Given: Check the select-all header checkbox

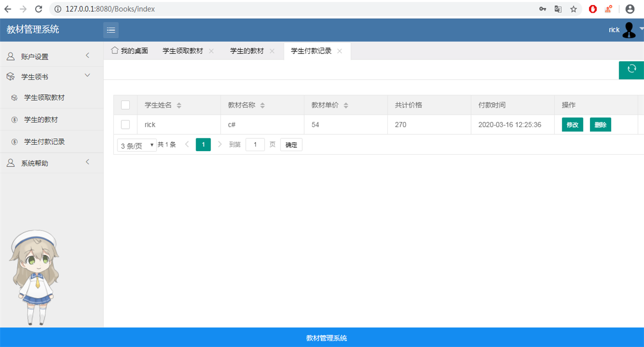Looking at the screenshot, I should coord(125,105).
